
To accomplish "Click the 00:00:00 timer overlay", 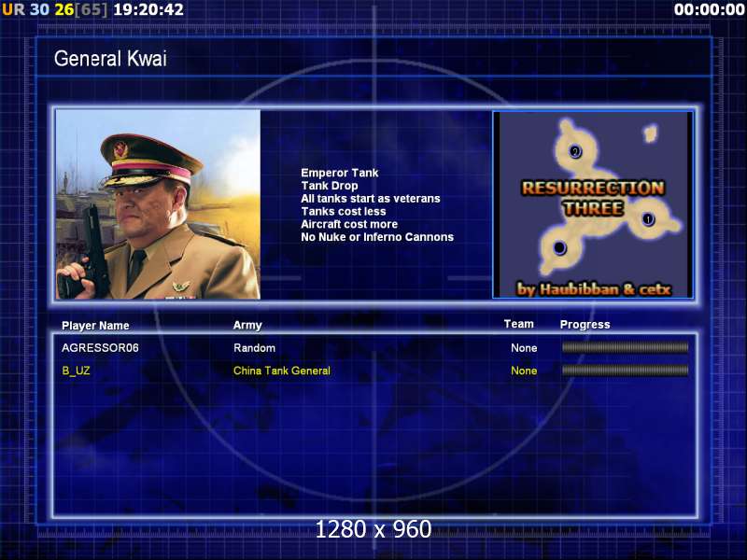I will coord(710,9).
